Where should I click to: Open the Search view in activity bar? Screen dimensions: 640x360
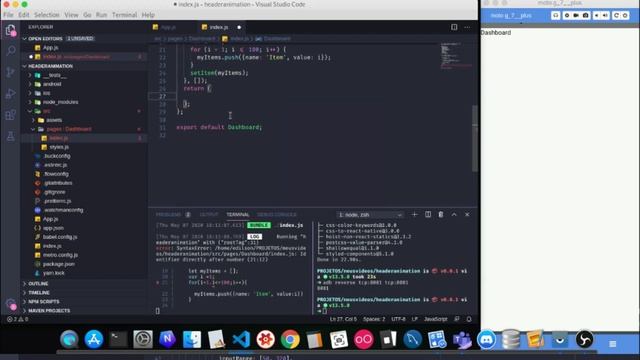point(11,51)
